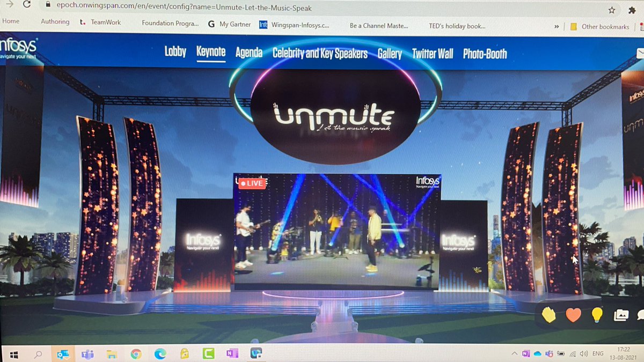Screen dimensions: 644x362
Task: Click the Infosys logo in header
Action: tap(18, 49)
